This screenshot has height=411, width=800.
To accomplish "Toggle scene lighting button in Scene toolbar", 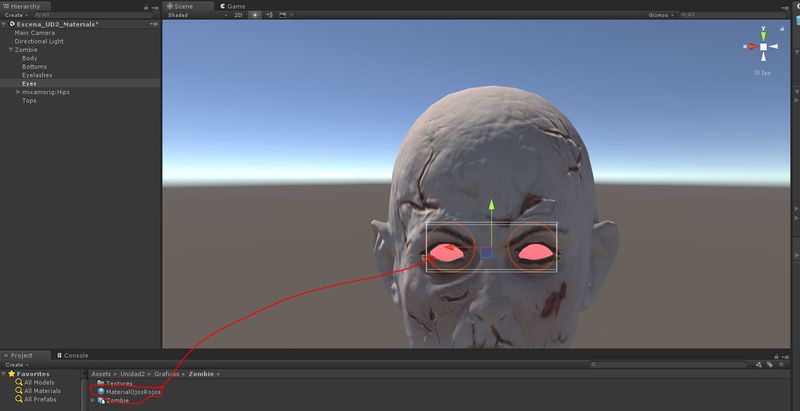I will (x=256, y=15).
